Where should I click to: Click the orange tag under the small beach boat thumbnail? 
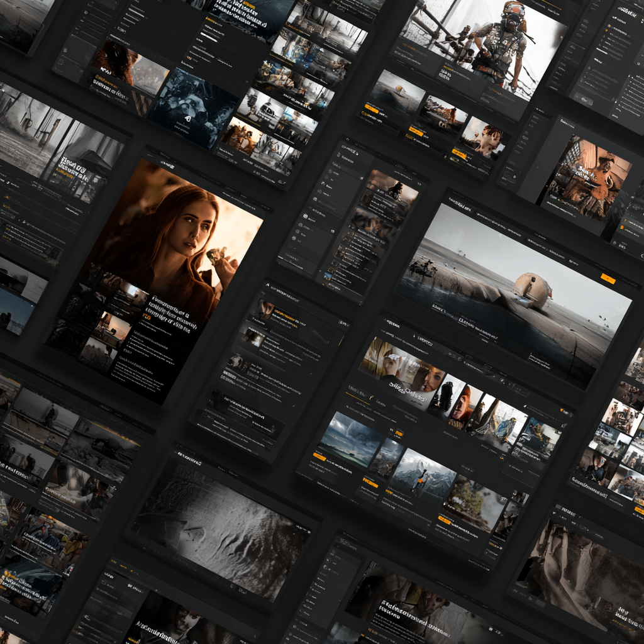click(x=371, y=109)
